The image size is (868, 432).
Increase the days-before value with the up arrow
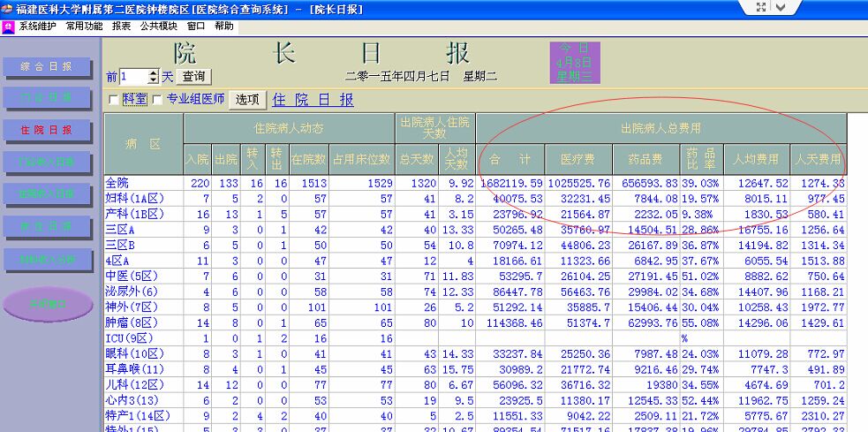click(x=154, y=73)
